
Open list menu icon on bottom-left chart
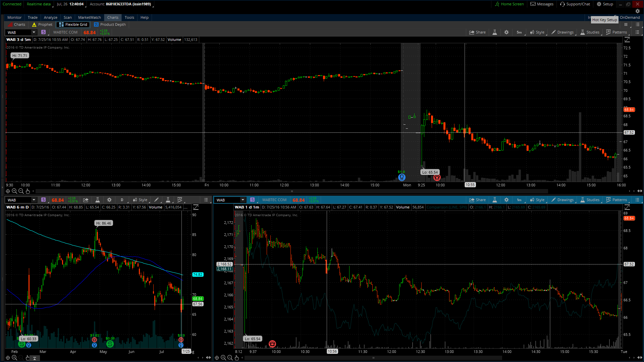tap(206, 200)
